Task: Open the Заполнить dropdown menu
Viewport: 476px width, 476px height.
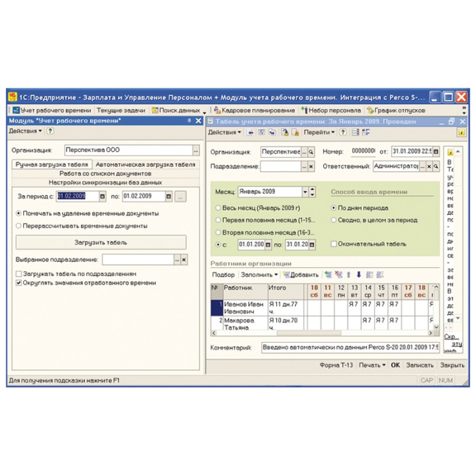Action: click(259, 275)
